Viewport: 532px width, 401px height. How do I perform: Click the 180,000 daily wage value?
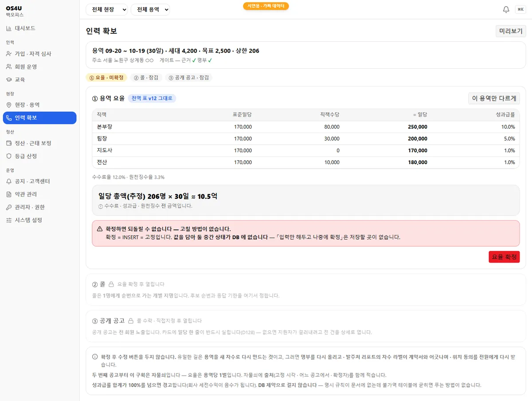[418, 162]
